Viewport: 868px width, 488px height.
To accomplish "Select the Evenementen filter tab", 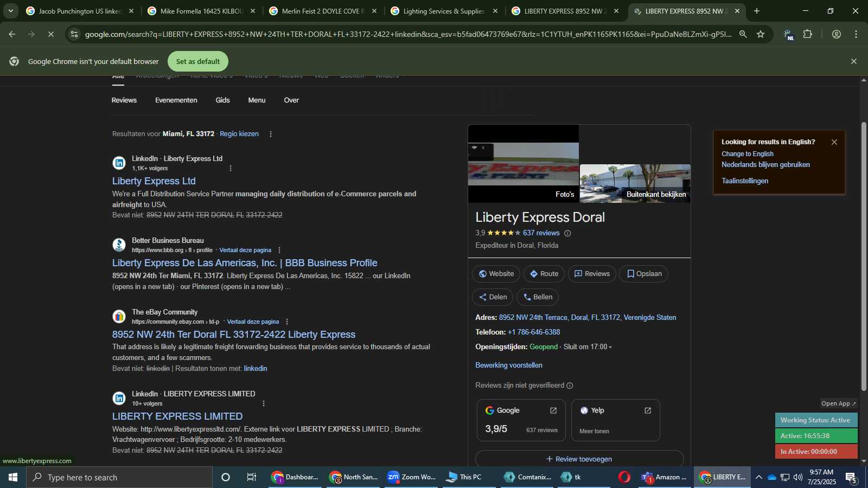I will pyautogui.click(x=176, y=100).
